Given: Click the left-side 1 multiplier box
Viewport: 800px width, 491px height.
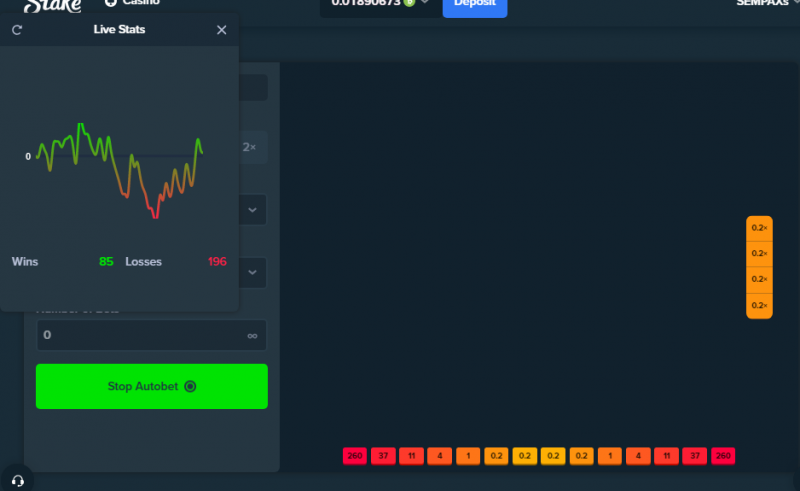Looking at the screenshot, I should pos(468,456).
